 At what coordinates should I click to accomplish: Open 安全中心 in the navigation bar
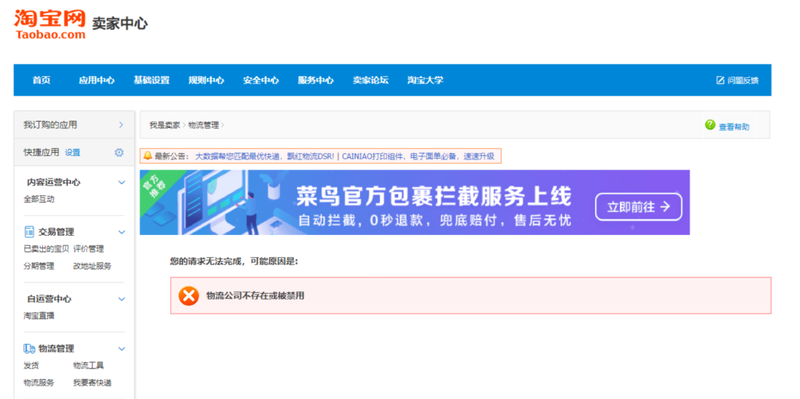261,80
